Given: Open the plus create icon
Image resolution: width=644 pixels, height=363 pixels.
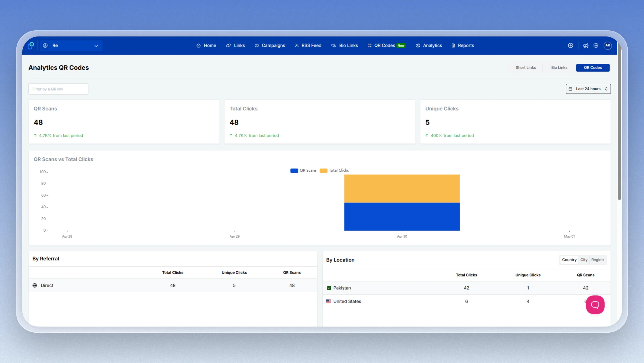Looking at the screenshot, I should [x=571, y=45].
